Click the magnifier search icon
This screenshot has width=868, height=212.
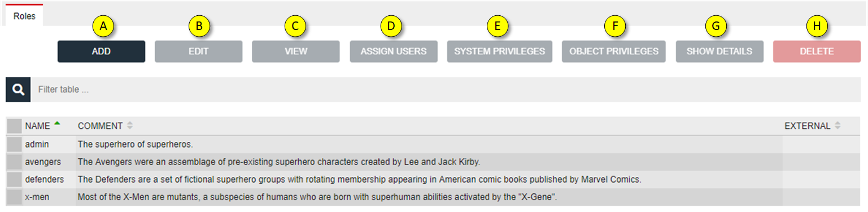point(18,89)
